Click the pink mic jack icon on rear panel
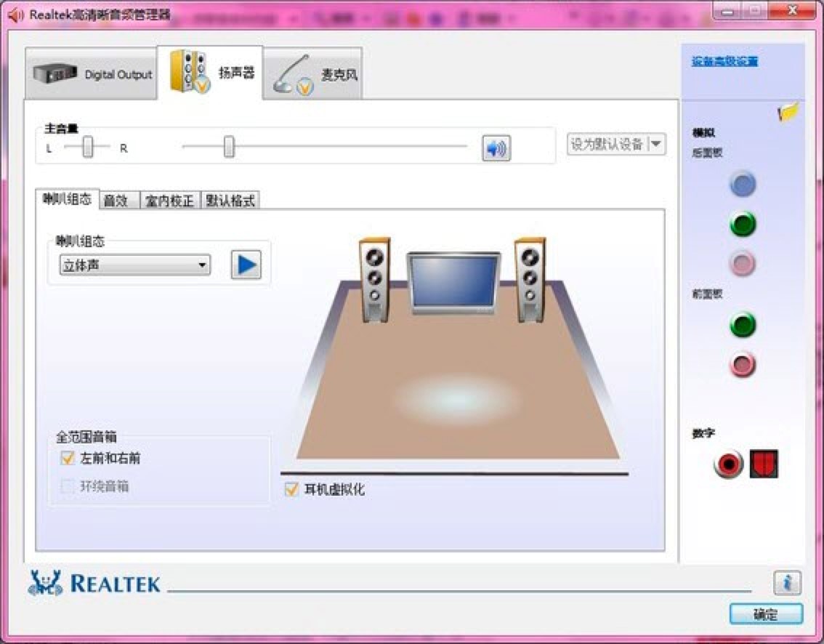This screenshot has height=644, width=824. pos(742,264)
